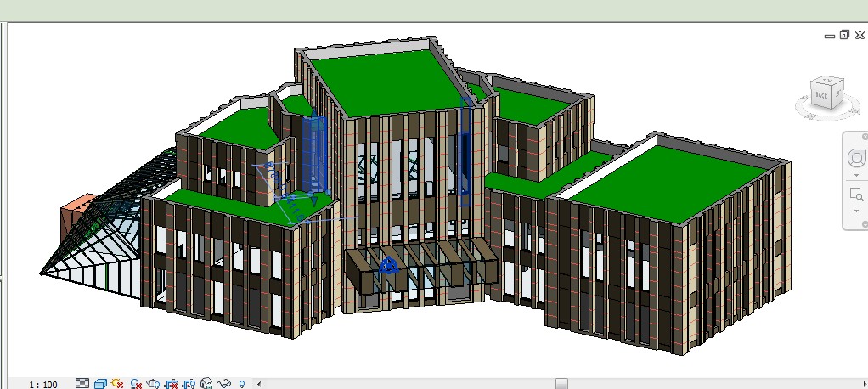Click the blue pin symbol on entrance canopy
The height and width of the screenshot is (389, 868).
389,267
